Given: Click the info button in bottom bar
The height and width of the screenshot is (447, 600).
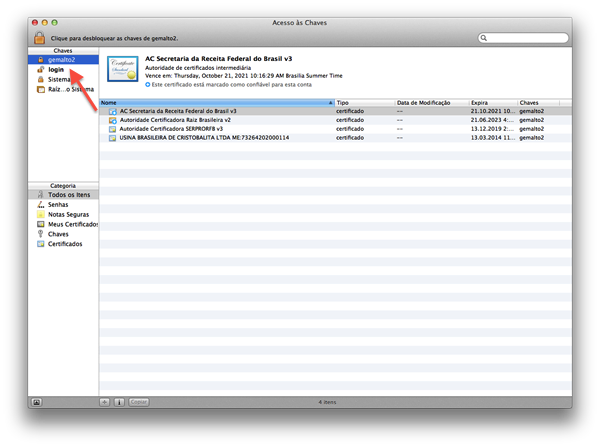Looking at the screenshot, I should coord(119,402).
